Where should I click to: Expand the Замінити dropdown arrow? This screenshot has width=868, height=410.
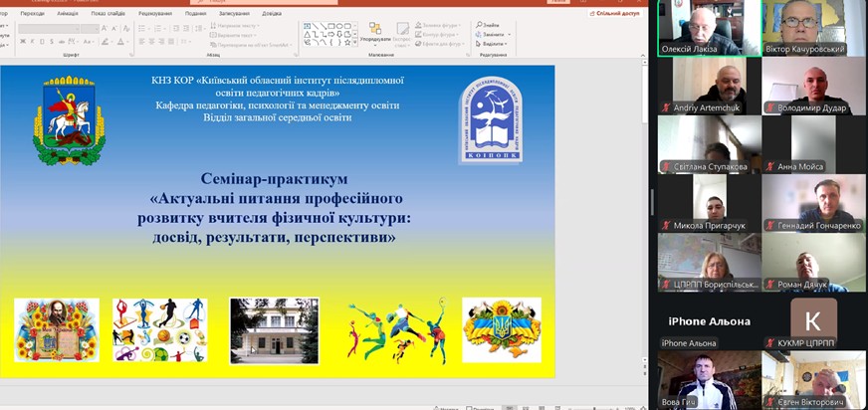click(x=508, y=35)
